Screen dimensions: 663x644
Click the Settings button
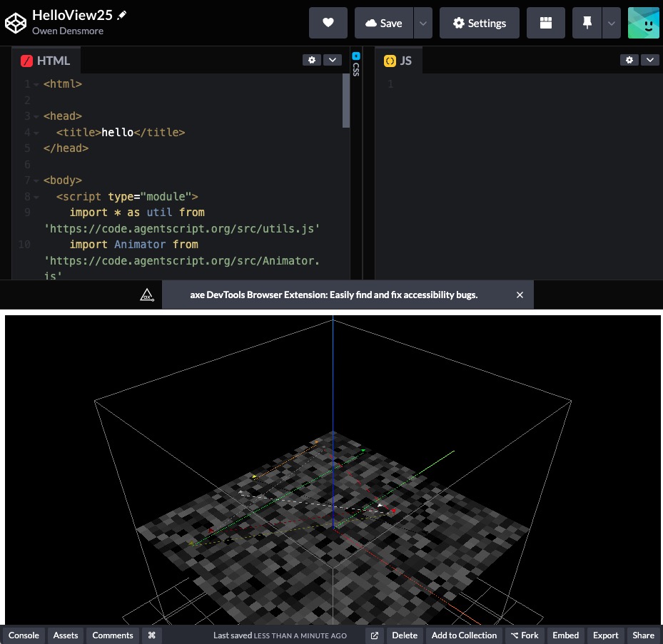(x=480, y=23)
